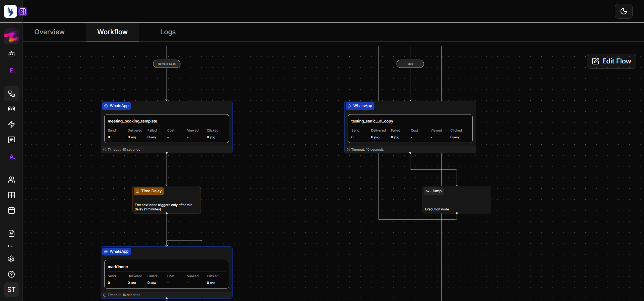The width and height of the screenshot is (644, 301).
Task: Click Failed stat in mark1none card
Action: point(152,279)
